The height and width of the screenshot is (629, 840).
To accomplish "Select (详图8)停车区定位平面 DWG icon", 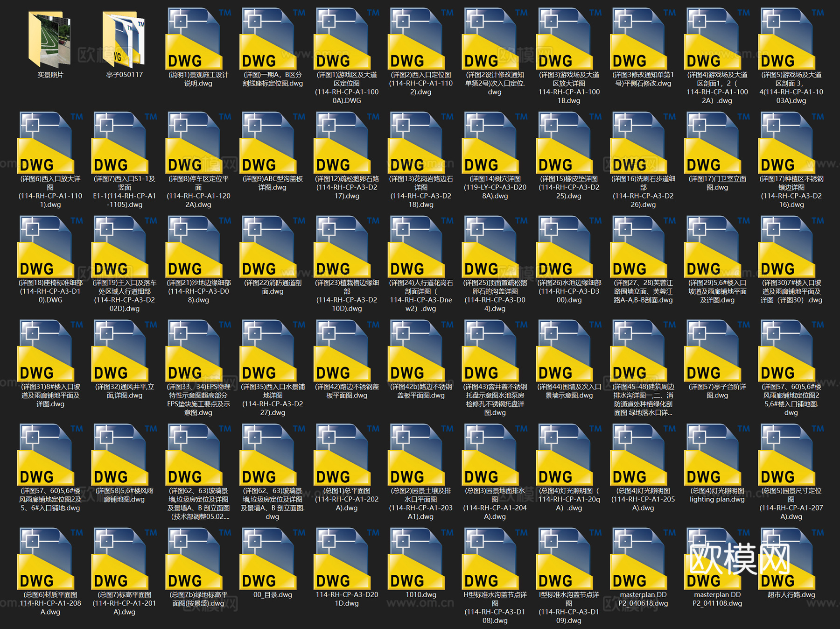I will [194, 142].
